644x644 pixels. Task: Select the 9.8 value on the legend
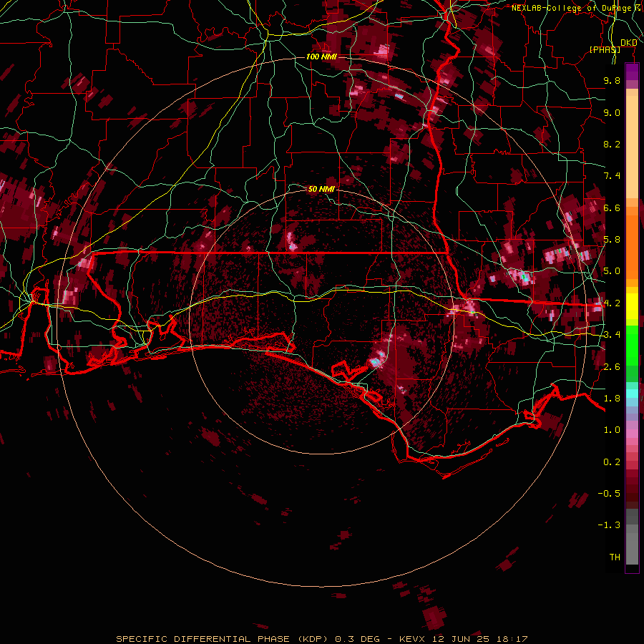(x=612, y=80)
